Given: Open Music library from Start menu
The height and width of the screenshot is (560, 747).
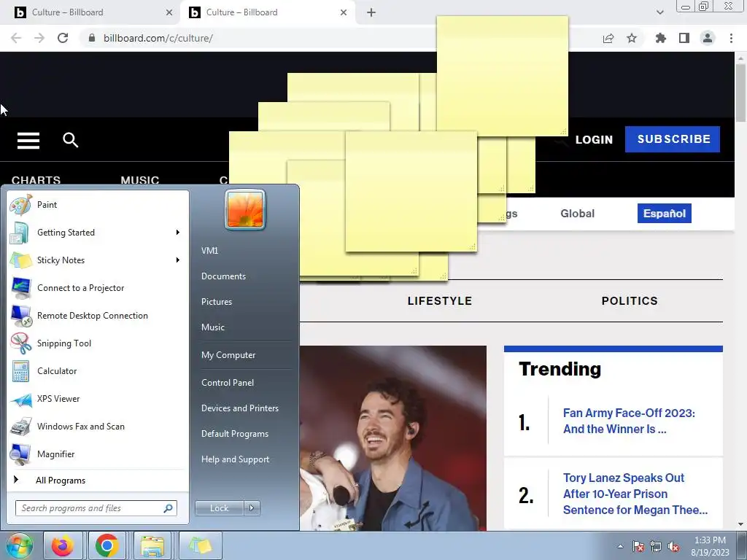Looking at the screenshot, I should pyautogui.click(x=212, y=327).
